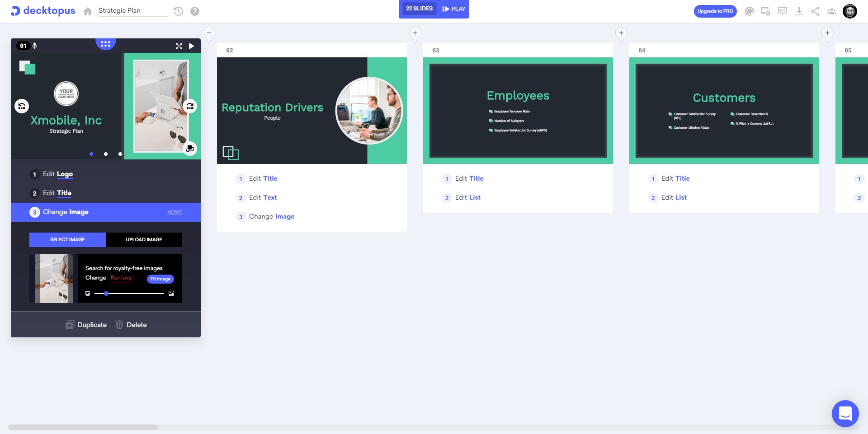Viewport: 868px width, 434px height.
Task: Click the Fit Image toggle button
Action: pos(160,279)
